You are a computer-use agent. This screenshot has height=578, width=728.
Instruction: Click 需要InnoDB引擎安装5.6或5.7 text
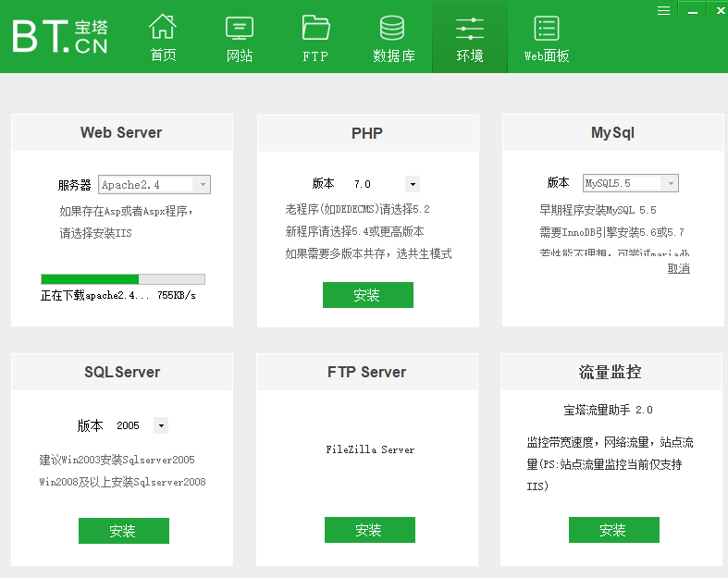(x=612, y=232)
